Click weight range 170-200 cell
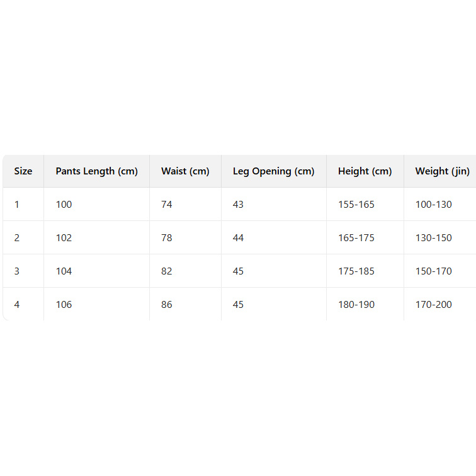The height and width of the screenshot is (476, 476). (433, 305)
